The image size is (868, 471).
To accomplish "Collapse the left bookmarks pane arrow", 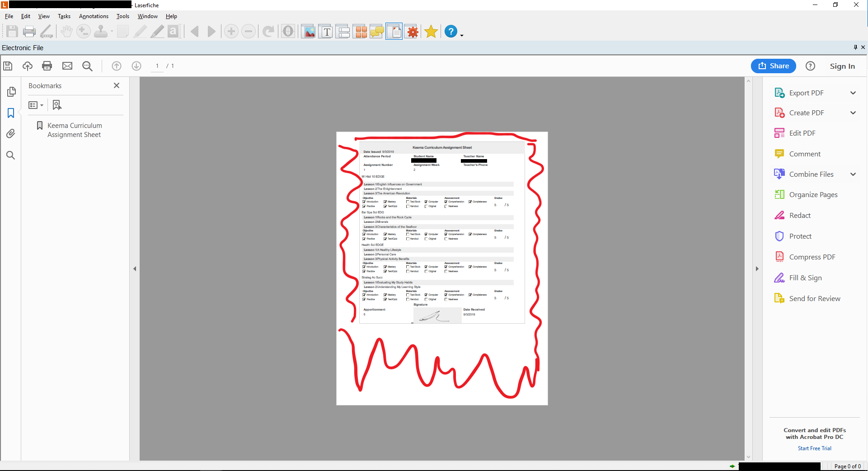I will (135, 269).
